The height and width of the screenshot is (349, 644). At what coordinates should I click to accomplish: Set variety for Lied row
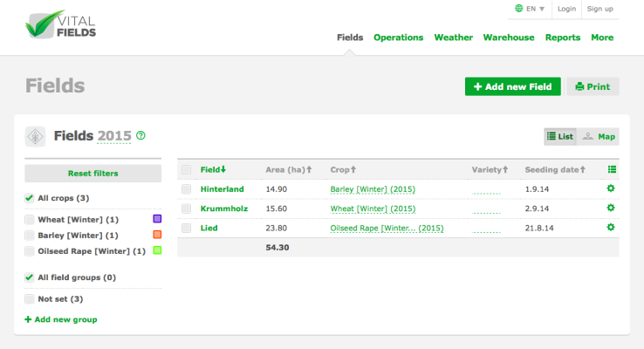486,229
